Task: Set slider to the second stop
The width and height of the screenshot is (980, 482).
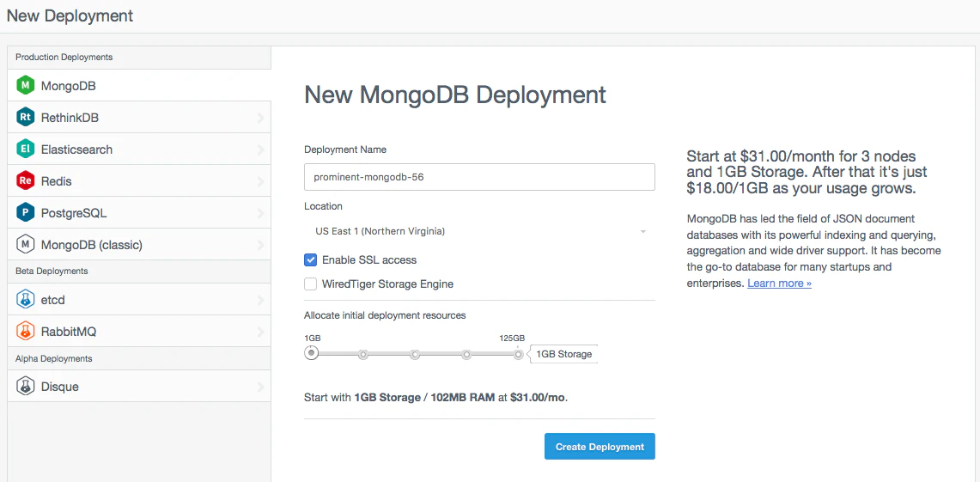Action: (363, 355)
